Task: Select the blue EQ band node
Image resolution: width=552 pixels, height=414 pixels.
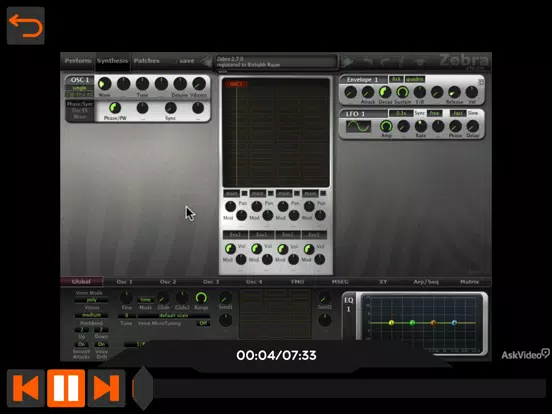Action: (454, 322)
